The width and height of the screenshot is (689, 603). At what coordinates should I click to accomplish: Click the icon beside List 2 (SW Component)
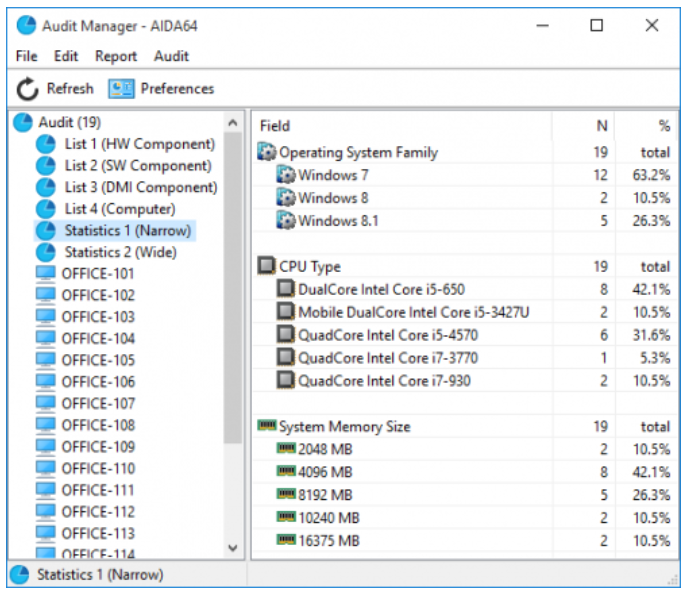(x=46, y=166)
